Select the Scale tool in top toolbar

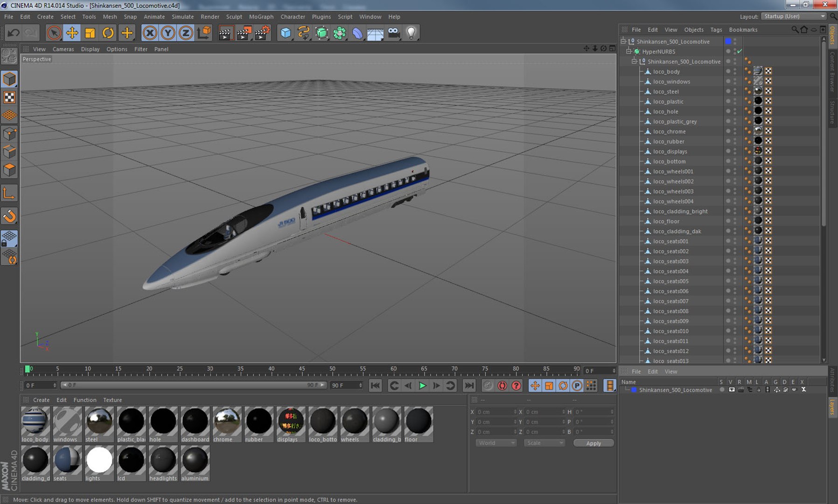(90, 33)
